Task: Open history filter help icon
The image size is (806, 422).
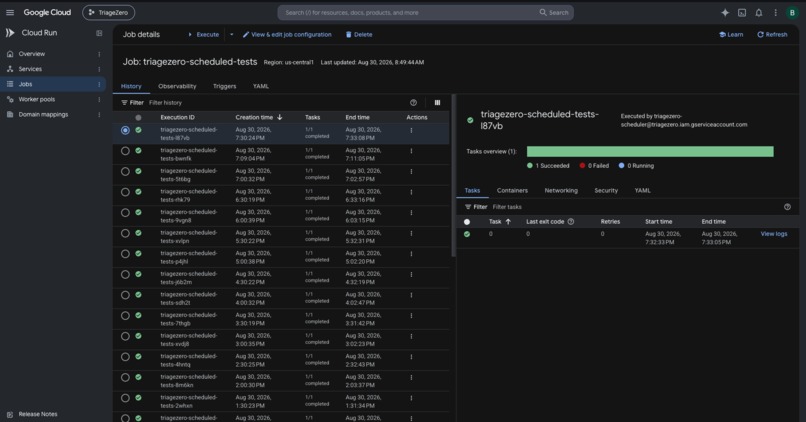Action: (x=413, y=103)
